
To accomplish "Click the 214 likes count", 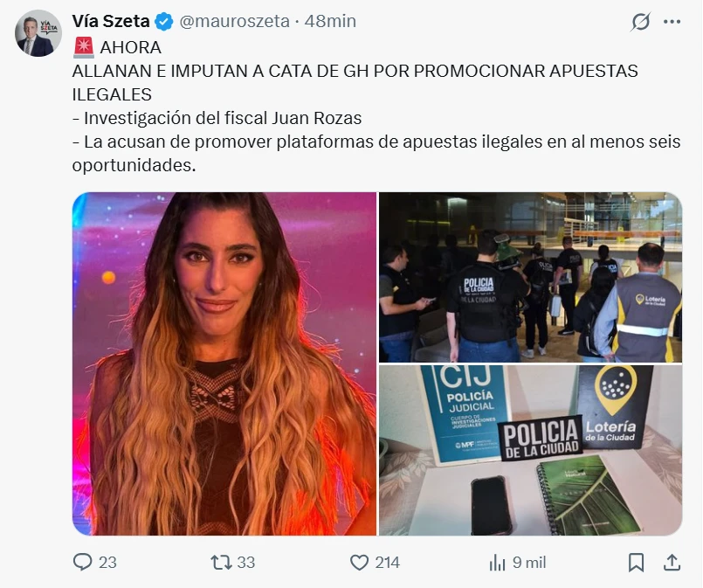I will point(388,563).
